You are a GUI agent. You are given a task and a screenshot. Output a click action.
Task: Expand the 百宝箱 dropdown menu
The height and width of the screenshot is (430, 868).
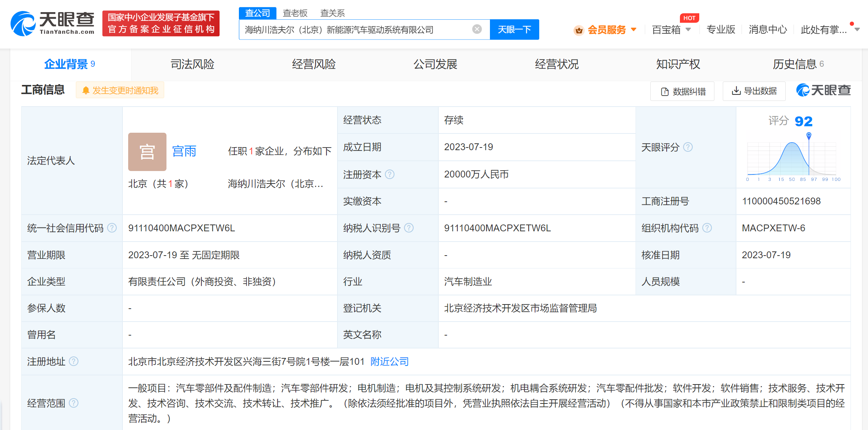[x=688, y=30]
